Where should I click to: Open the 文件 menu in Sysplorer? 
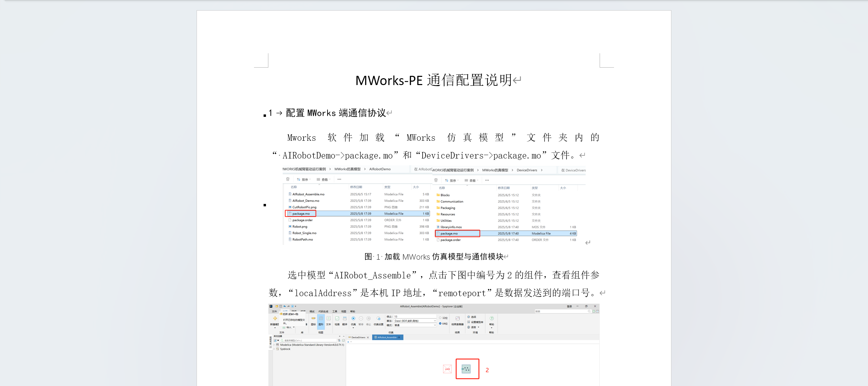click(x=275, y=312)
